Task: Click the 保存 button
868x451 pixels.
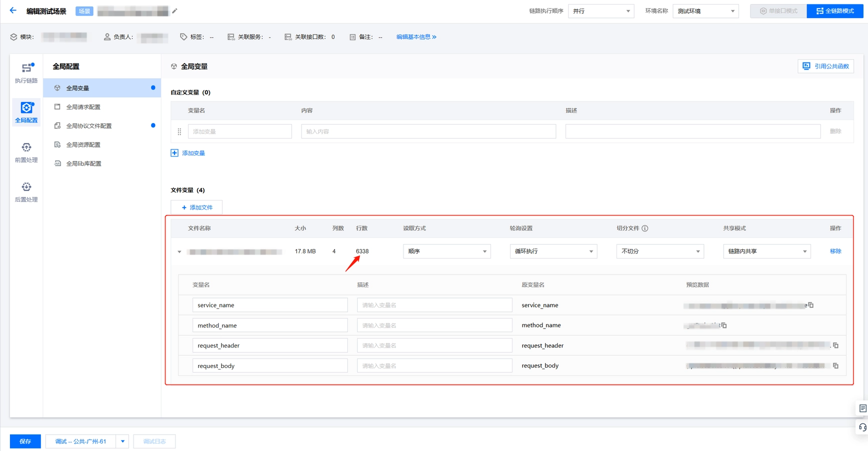Action: click(x=25, y=441)
